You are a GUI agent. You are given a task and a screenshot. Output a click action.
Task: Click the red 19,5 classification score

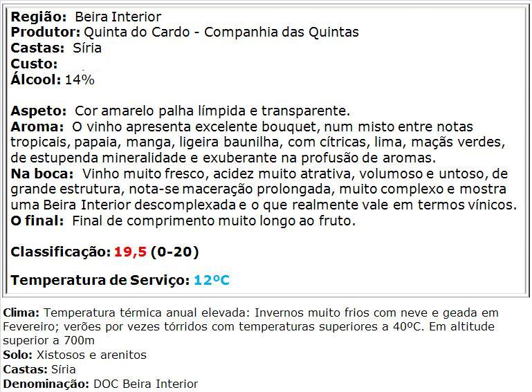[130, 252]
